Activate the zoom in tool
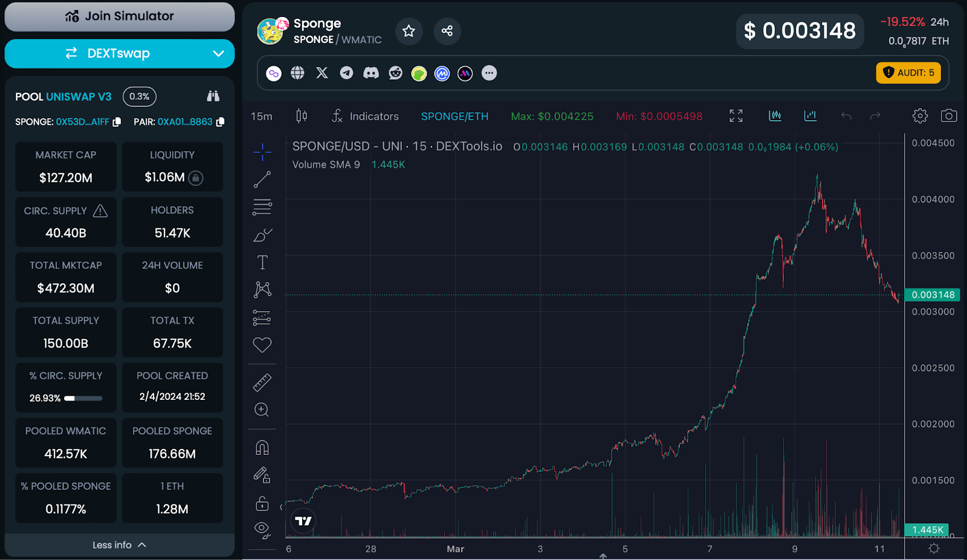This screenshot has height=560, width=967. click(262, 410)
